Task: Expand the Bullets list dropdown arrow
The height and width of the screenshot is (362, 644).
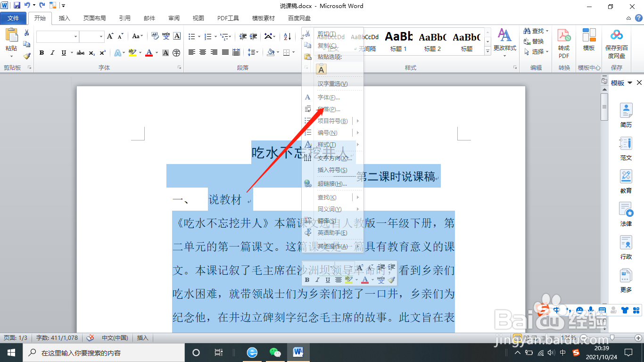Action: [x=199, y=37]
